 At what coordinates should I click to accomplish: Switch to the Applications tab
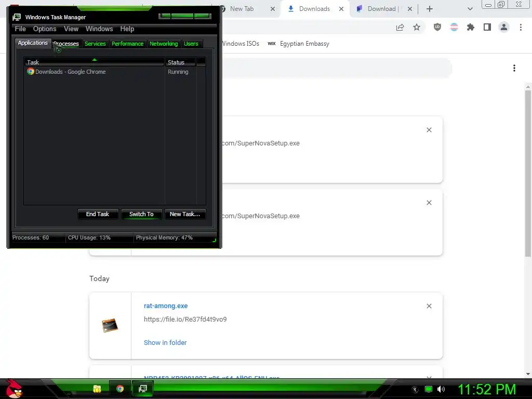point(33,43)
